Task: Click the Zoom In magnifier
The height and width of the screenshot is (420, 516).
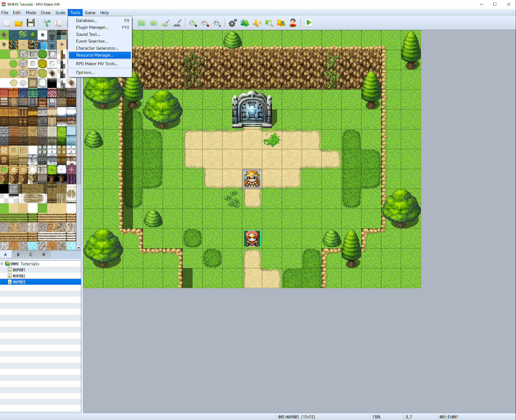Action: pyautogui.click(x=193, y=23)
